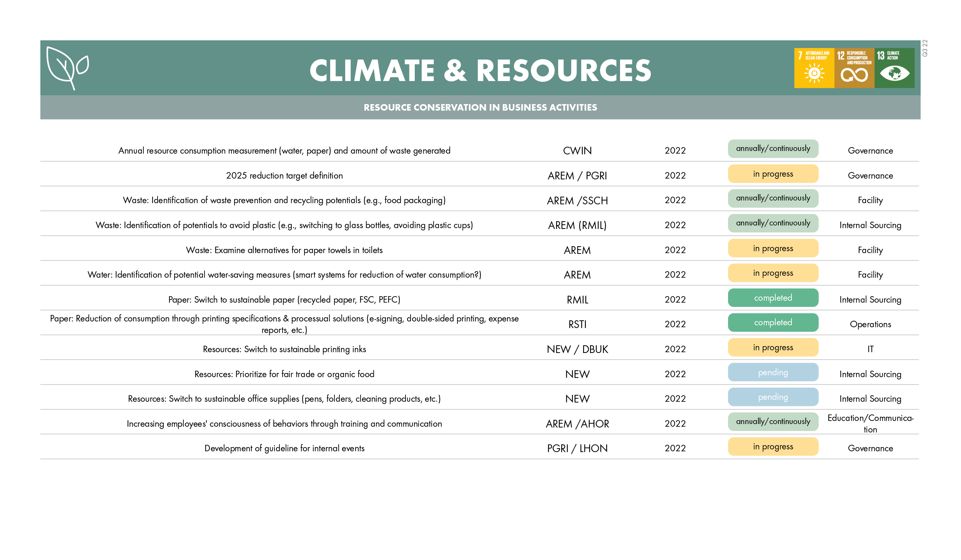961x560 pixels.
Task: Click the Q3 22 vertical label
Action: click(925, 48)
